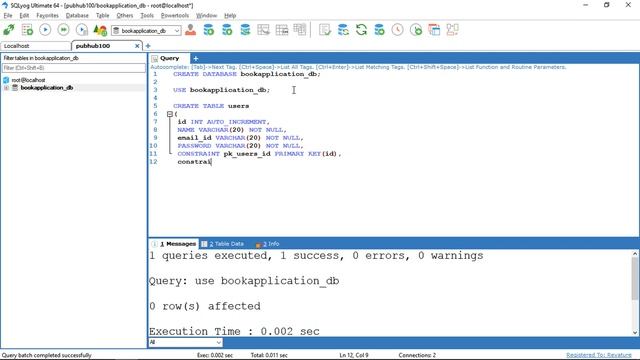Viewport: 640px width, 360px height.
Task: Open the Others menu
Action: [x=124, y=16]
